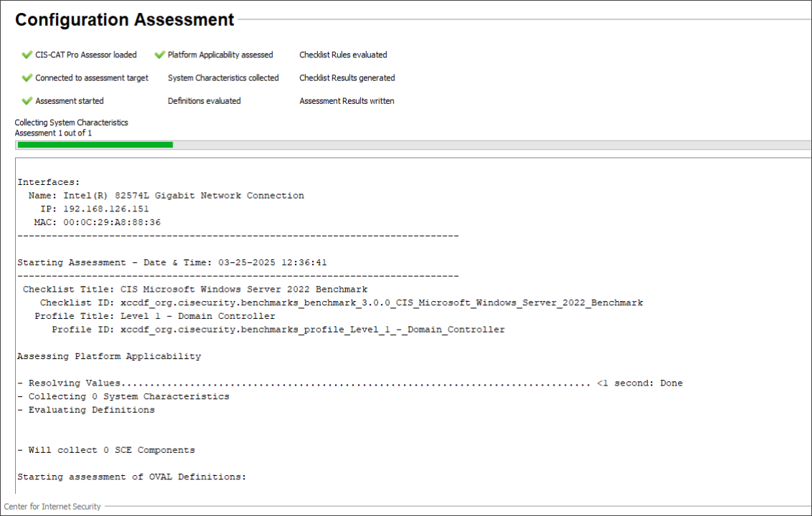Click the IP address 192.168.126.151 line
This screenshot has height=516, width=812.
point(95,209)
